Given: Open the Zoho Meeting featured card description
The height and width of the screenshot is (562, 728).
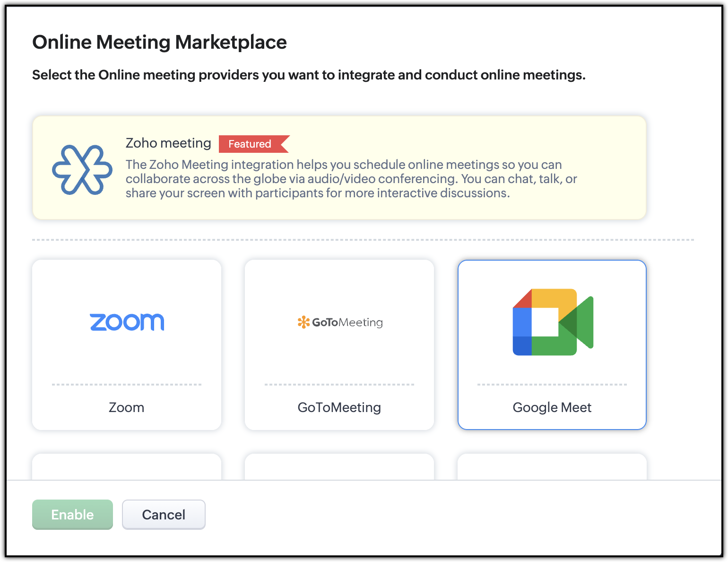Looking at the screenshot, I should (351, 179).
